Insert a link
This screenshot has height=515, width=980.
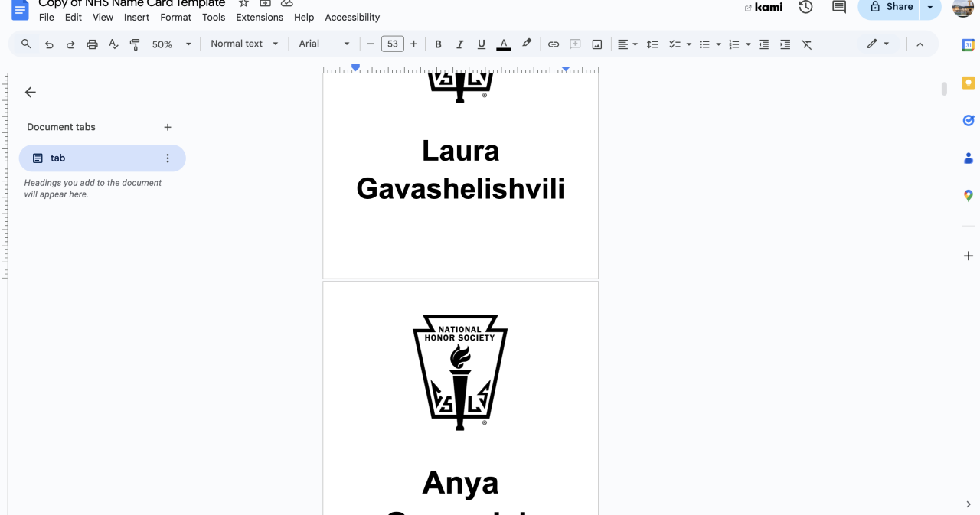point(554,44)
